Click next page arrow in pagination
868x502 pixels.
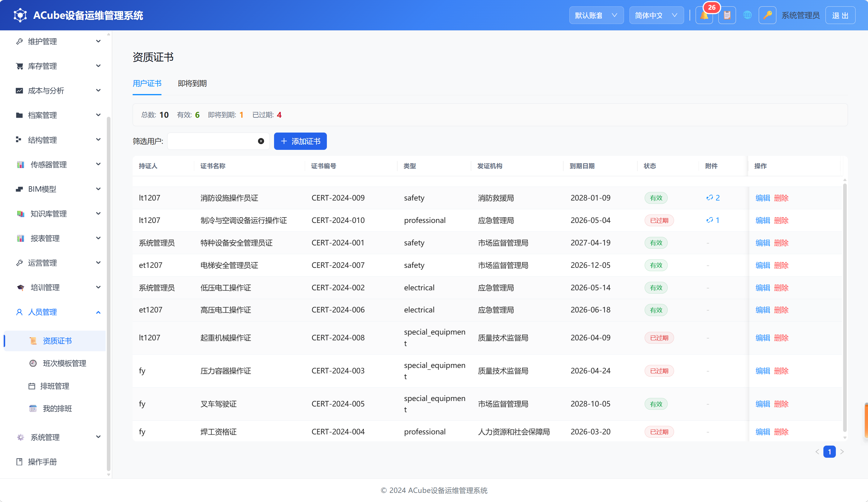842,452
